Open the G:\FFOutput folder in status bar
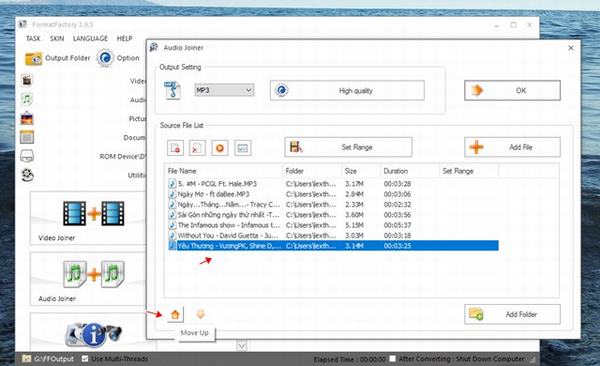600x366 pixels. point(48,359)
